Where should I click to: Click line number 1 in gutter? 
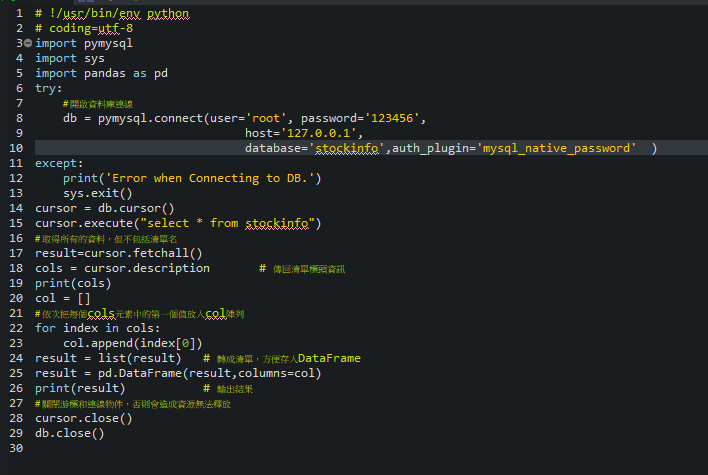pos(19,14)
